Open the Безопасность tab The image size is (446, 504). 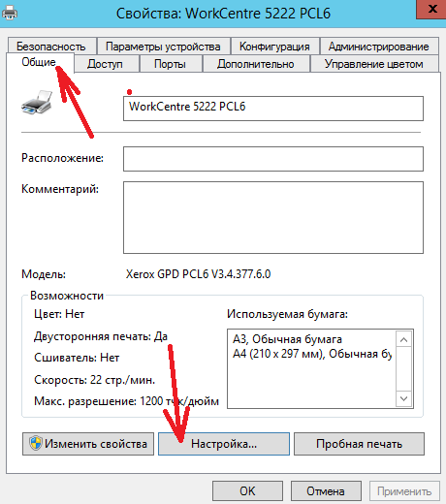[x=51, y=47]
